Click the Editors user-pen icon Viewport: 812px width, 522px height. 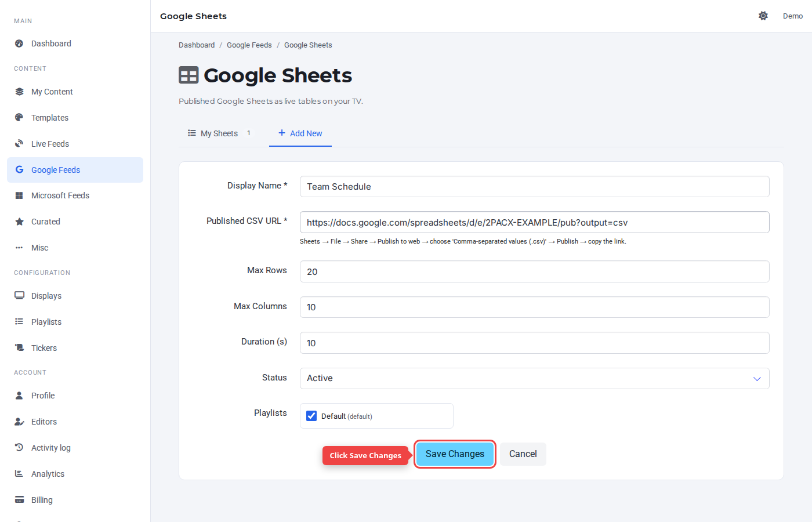pyautogui.click(x=19, y=422)
